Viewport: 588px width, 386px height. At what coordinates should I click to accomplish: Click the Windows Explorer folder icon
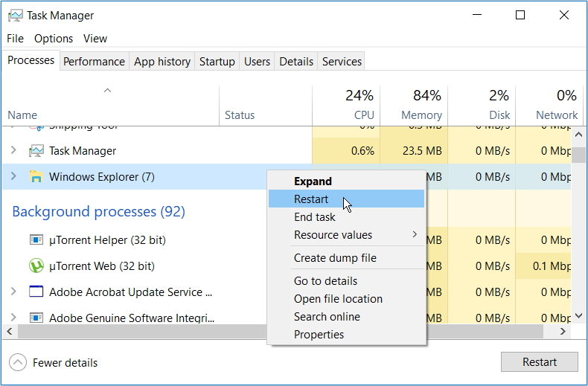tap(36, 177)
